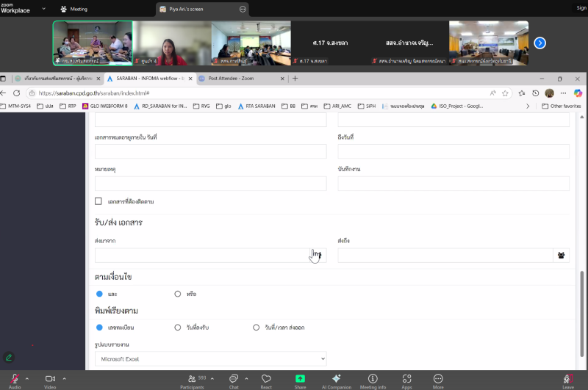Click the group icon beside ส่งถึง field
588x390 pixels.
click(x=562, y=256)
